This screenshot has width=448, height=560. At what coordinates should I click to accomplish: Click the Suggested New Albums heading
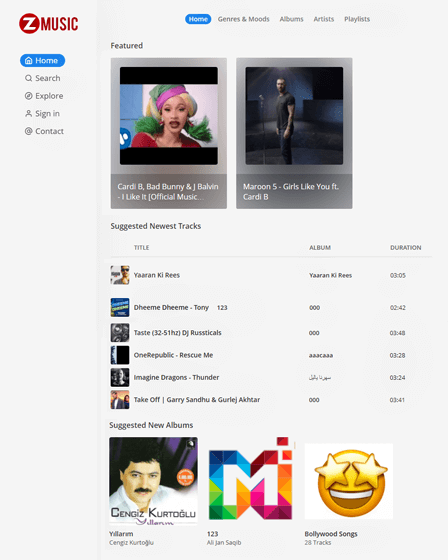(x=151, y=425)
